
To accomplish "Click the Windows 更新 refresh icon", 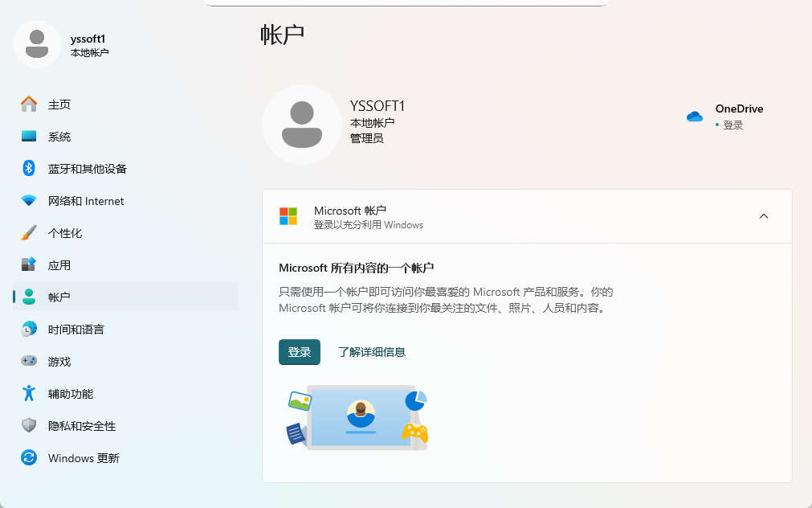I will pyautogui.click(x=29, y=457).
